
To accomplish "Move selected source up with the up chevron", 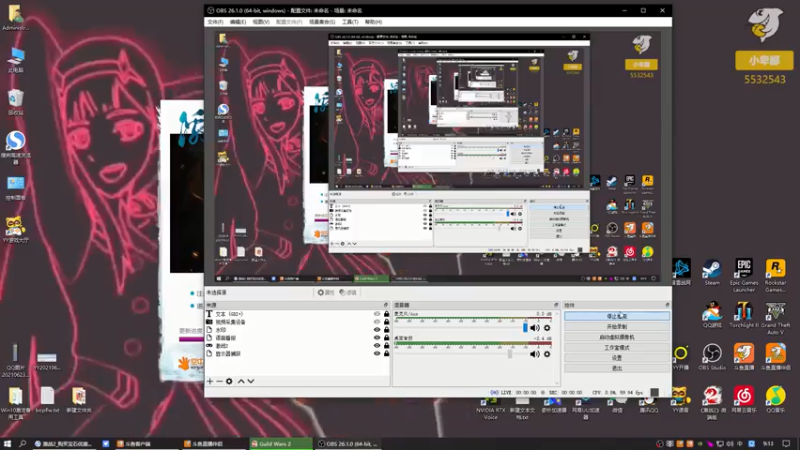I will 241,381.
